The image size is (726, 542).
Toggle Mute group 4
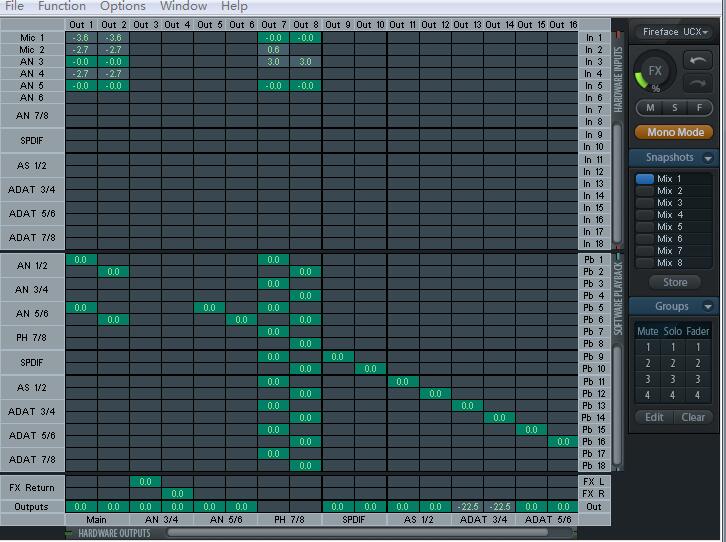coord(648,395)
